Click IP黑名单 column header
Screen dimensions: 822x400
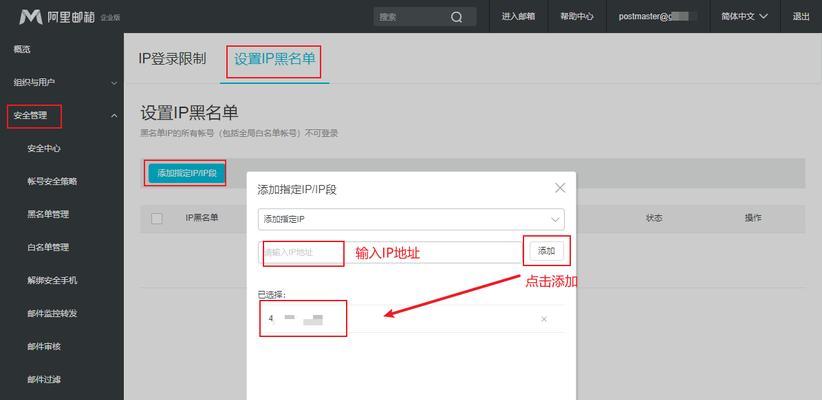point(202,218)
